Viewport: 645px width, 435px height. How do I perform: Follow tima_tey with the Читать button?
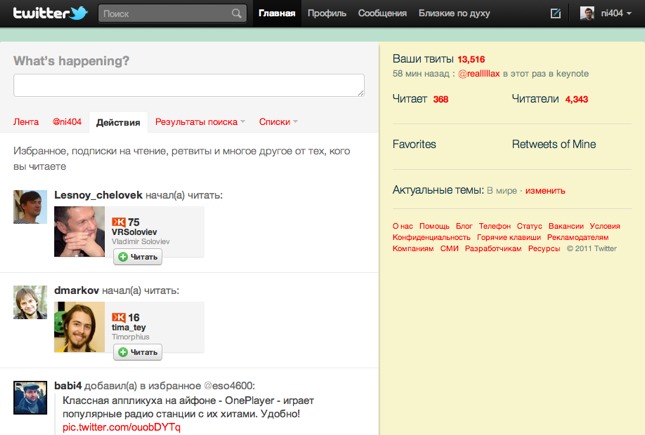click(138, 352)
